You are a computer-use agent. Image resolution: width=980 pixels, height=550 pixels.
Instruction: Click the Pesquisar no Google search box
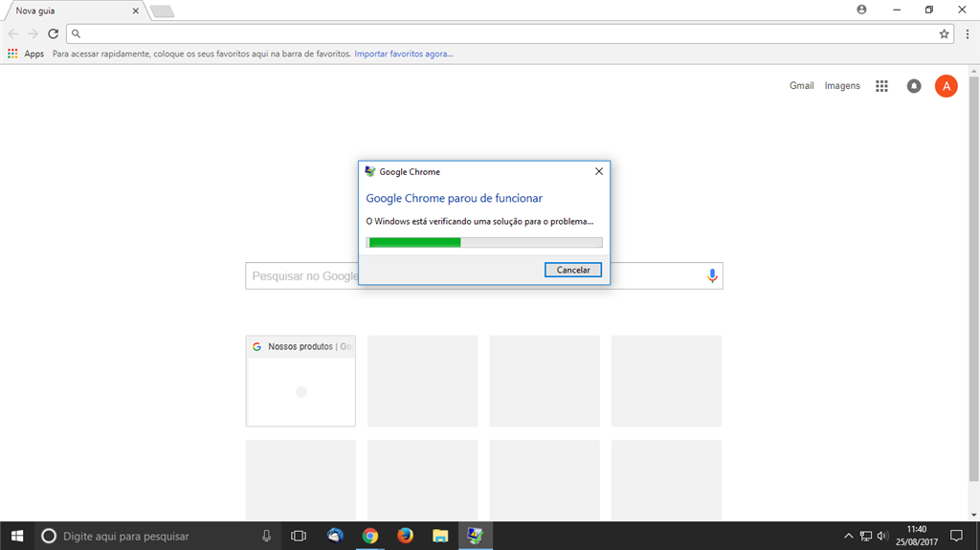(483, 275)
